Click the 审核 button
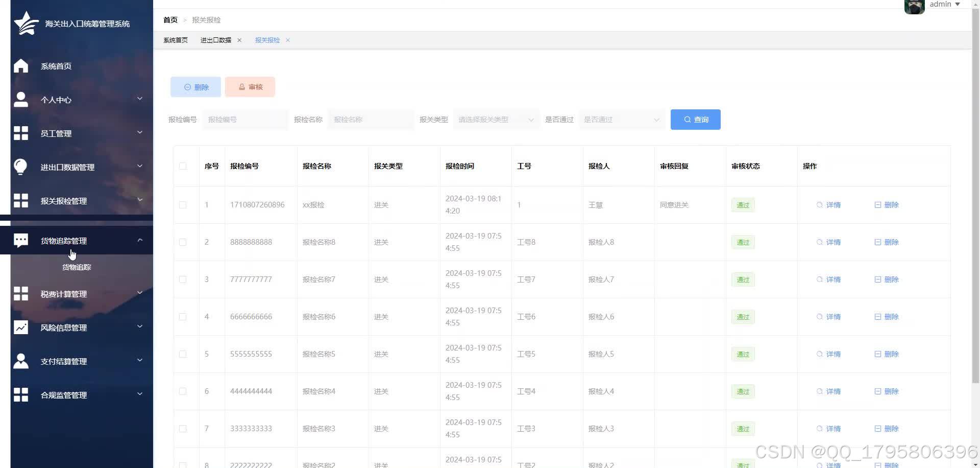 (250, 87)
